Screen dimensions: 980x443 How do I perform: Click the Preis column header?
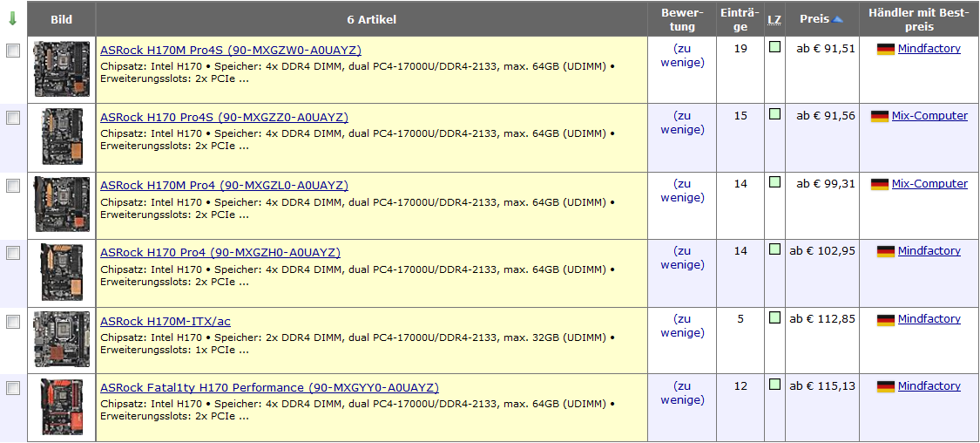(x=821, y=19)
